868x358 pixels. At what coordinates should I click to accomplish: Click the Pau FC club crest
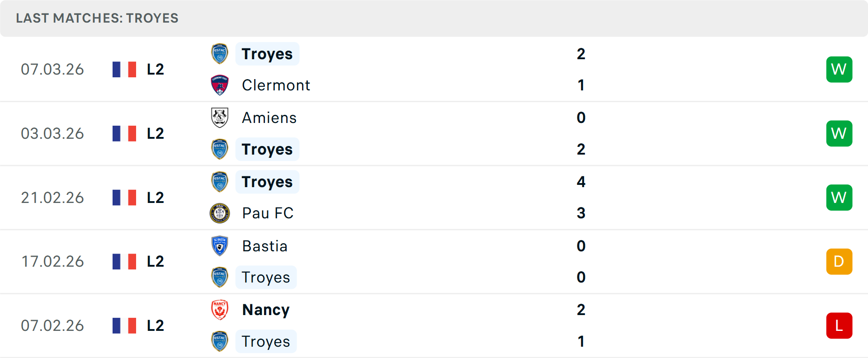click(220, 213)
